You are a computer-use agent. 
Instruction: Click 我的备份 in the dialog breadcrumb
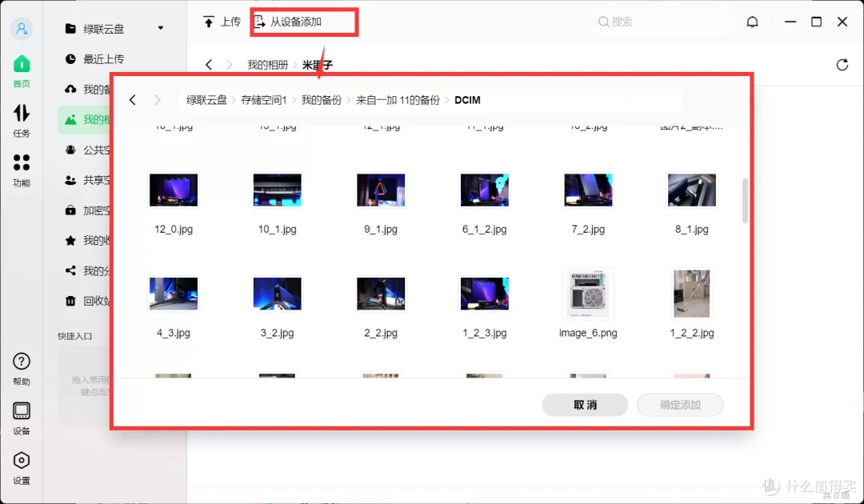(322, 100)
